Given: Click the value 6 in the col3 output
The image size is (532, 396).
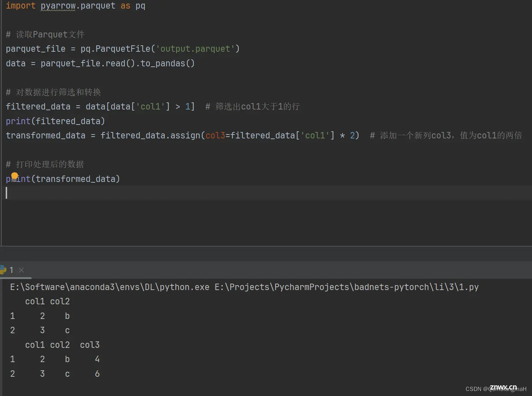Looking at the screenshot, I should [x=97, y=374].
